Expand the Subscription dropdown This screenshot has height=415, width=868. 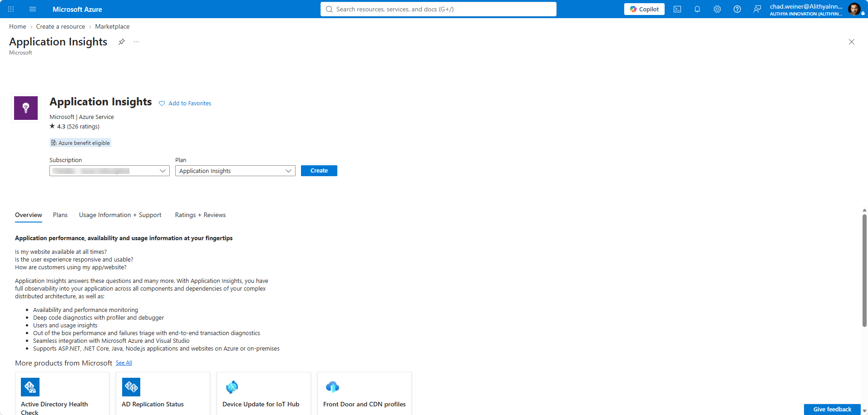[x=109, y=171]
